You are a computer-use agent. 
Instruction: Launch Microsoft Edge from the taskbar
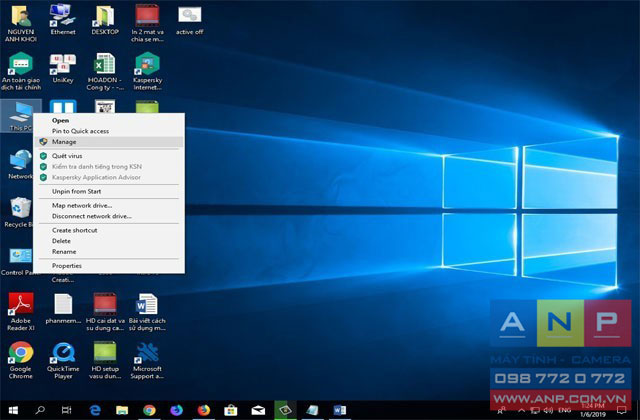tap(95, 410)
